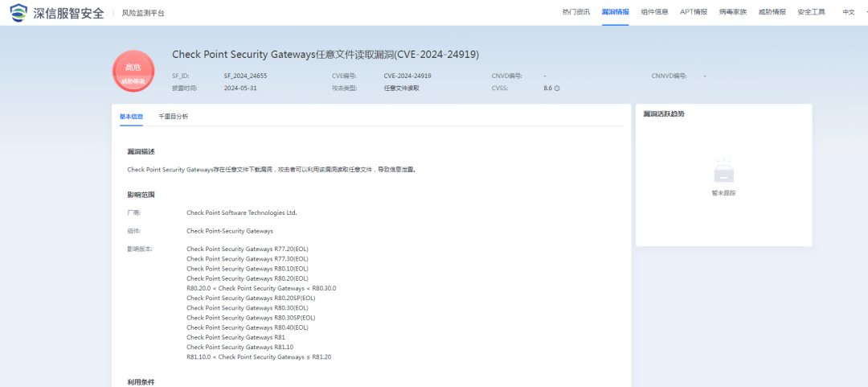
Task: Click the vulnerability description paragraph
Action: pyautogui.click(x=272, y=170)
